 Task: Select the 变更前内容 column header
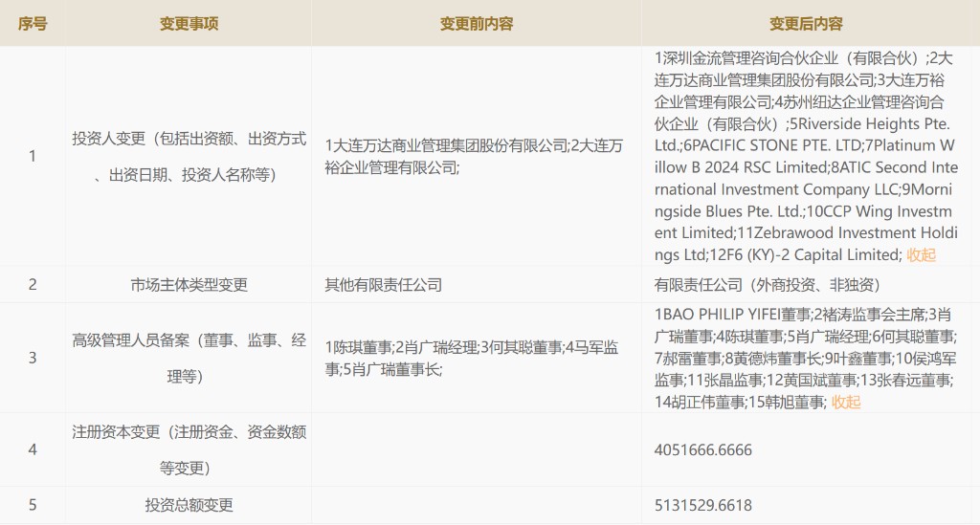tap(477, 24)
